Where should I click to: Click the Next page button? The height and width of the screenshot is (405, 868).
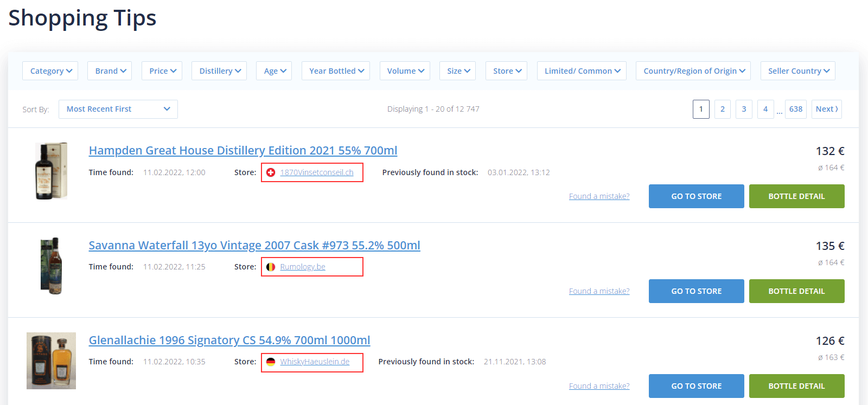(x=827, y=109)
